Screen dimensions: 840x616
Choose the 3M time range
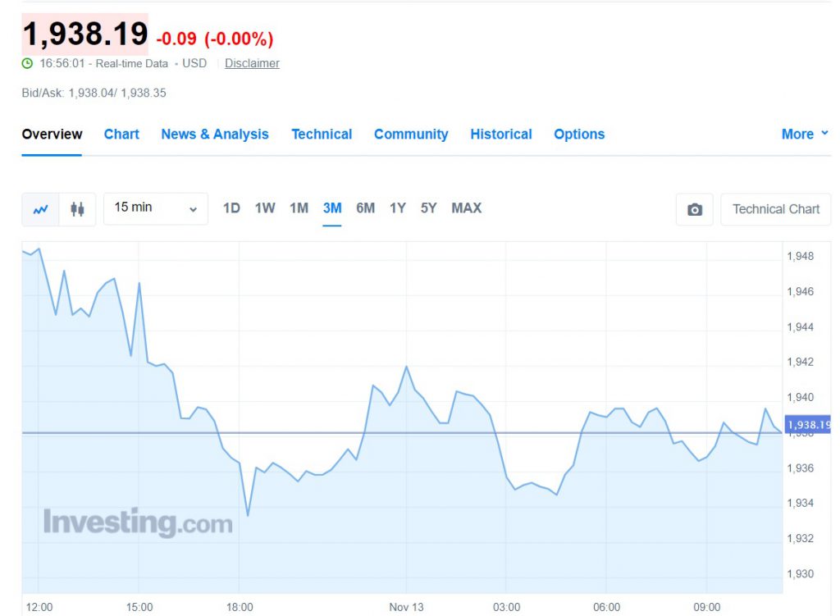[332, 208]
